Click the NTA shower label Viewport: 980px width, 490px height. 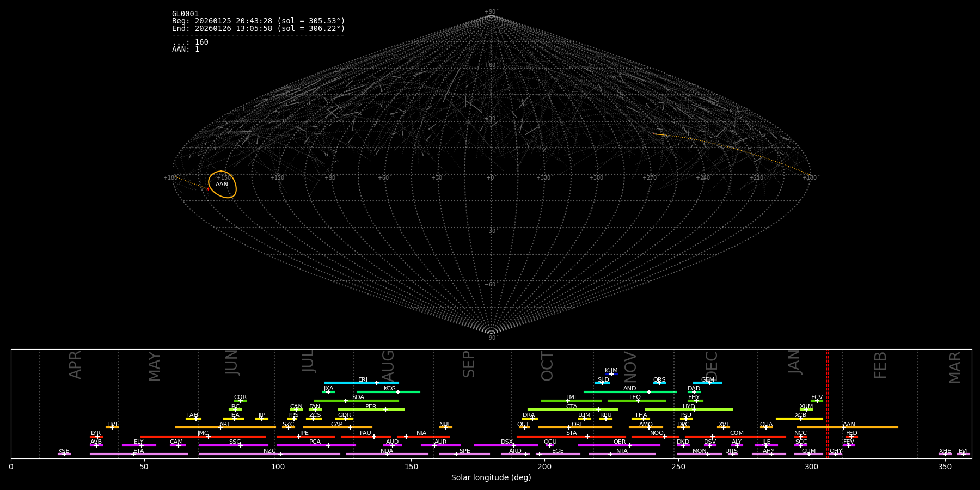click(x=622, y=451)
